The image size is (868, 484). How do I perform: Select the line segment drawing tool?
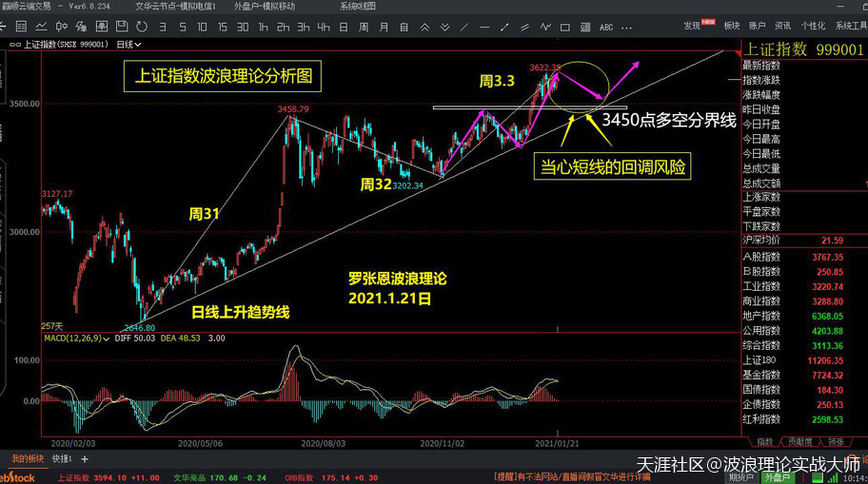coord(504,27)
